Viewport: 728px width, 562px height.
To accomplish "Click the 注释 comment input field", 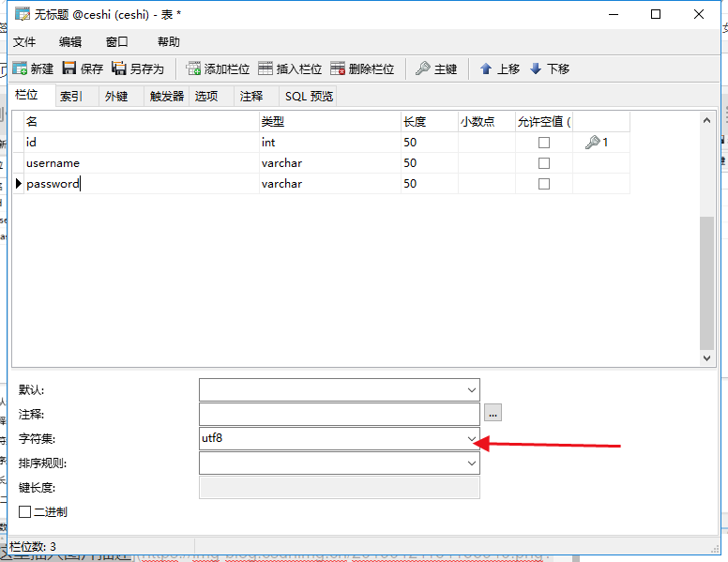I will click(x=340, y=415).
